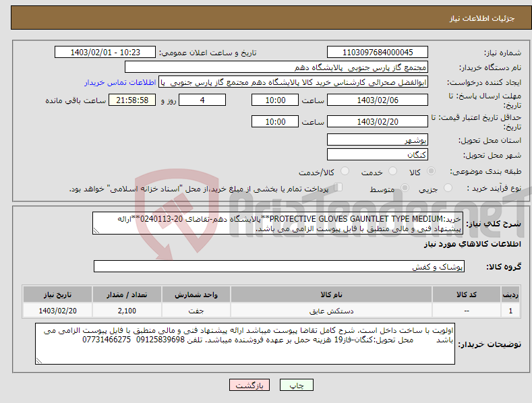This screenshot has width=532, height=403.
Task: Click the تاریخ نیاز column header
Action: (57, 294)
